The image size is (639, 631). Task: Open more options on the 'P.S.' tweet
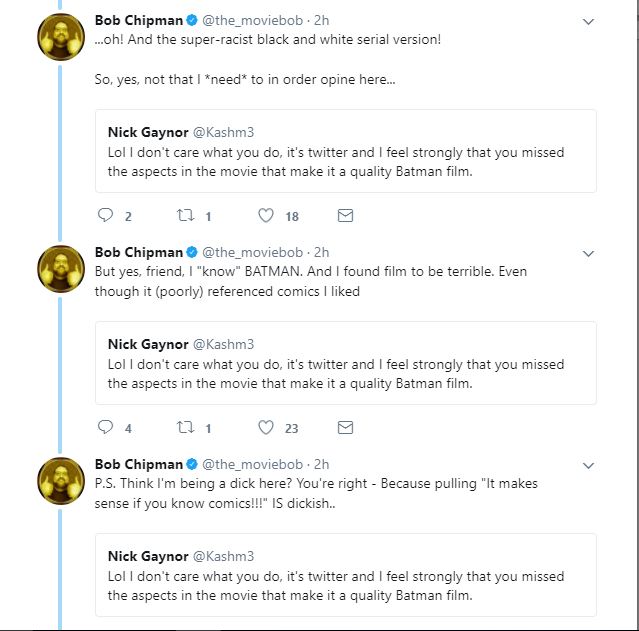pyautogui.click(x=588, y=466)
